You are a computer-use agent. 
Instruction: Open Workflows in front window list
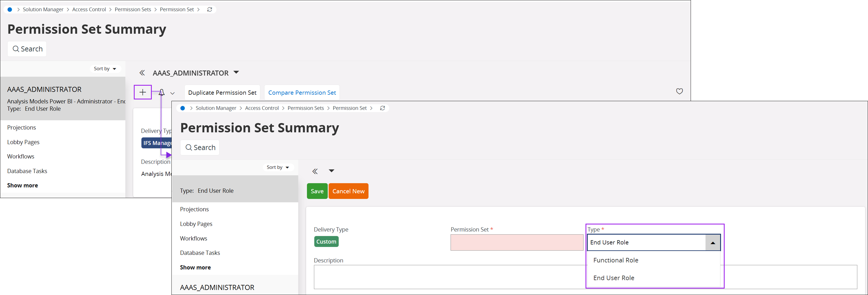pos(193,238)
